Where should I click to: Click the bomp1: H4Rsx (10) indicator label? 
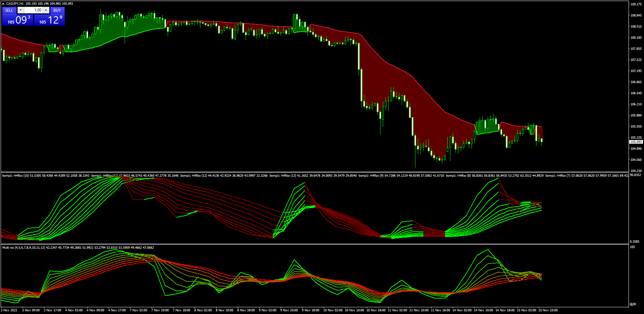(x=16, y=176)
